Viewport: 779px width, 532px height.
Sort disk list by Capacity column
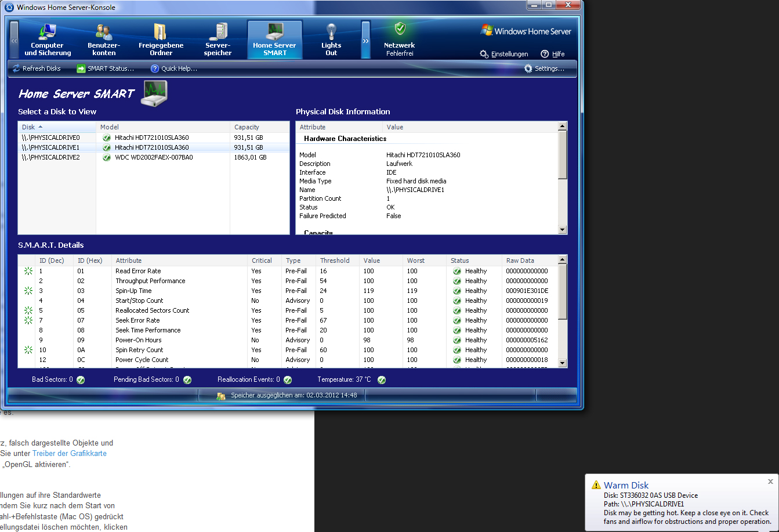coord(259,127)
